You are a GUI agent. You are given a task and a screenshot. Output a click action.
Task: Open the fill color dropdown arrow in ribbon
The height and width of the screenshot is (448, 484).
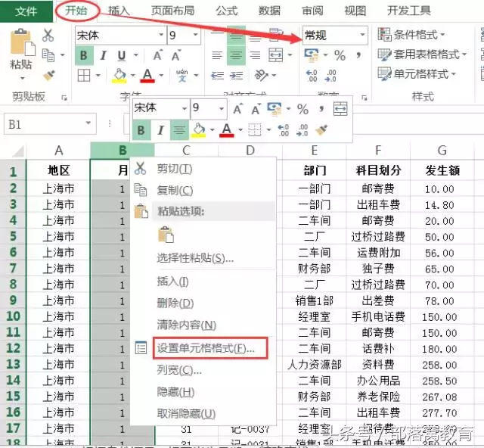pos(133,76)
